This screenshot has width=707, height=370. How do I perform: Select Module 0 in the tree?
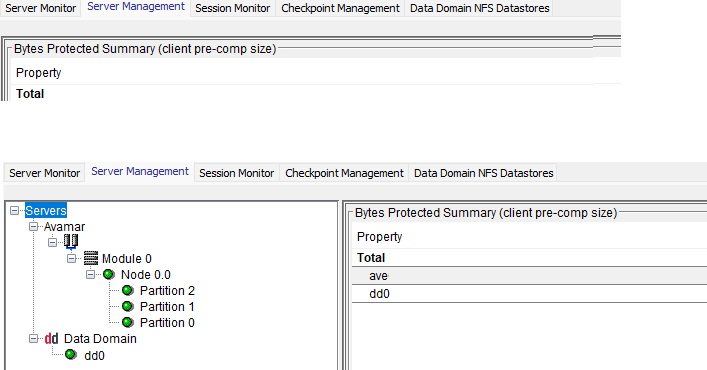tap(127, 259)
